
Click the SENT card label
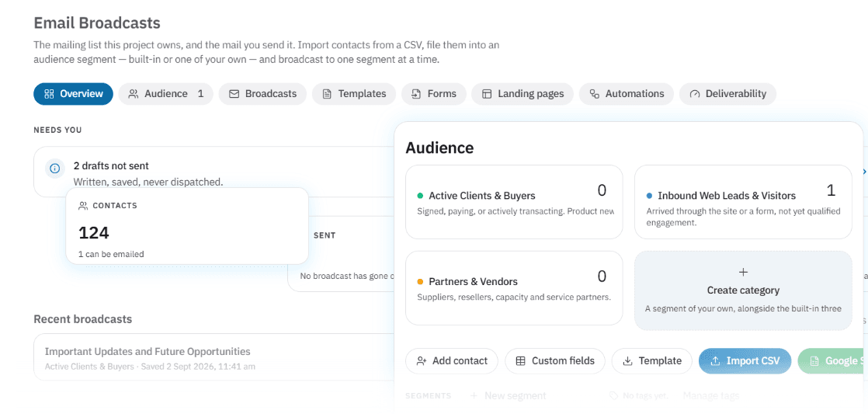click(325, 235)
